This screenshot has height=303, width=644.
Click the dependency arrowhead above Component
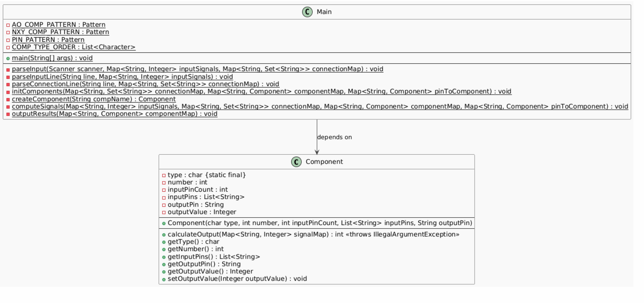pos(317,152)
